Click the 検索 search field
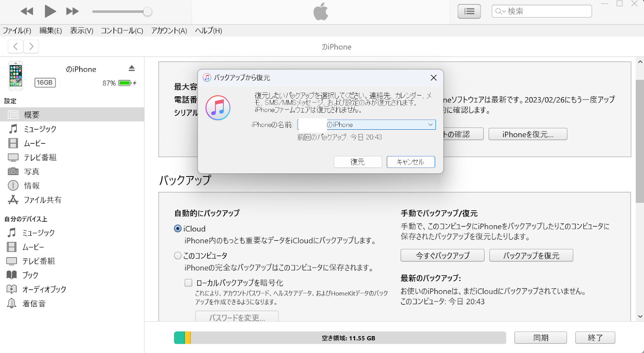Image resolution: width=644 pixels, height=353 pixels. [x=541, y=11]
